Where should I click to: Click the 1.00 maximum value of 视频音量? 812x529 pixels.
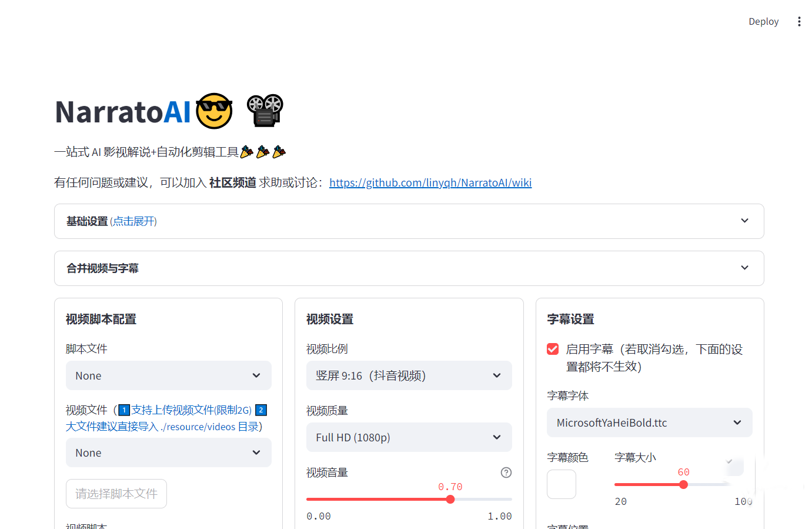tap(500, 516)
